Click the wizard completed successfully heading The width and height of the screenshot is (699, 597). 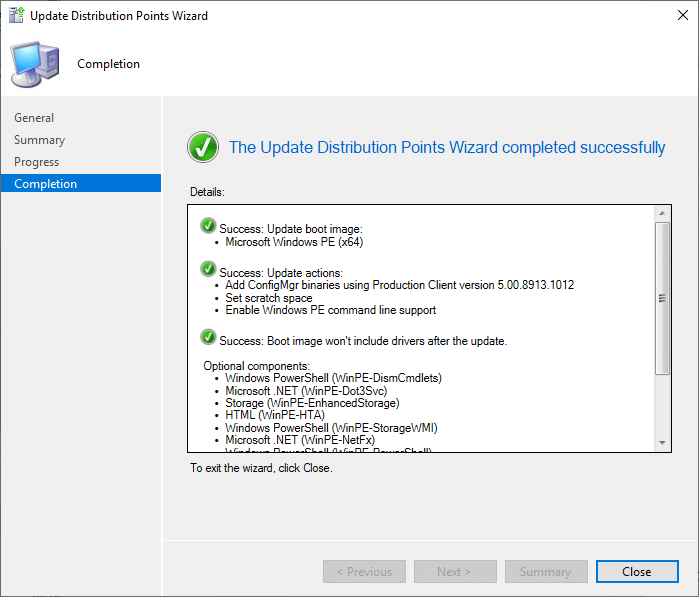pyautogui.click(x=447, y=148)
